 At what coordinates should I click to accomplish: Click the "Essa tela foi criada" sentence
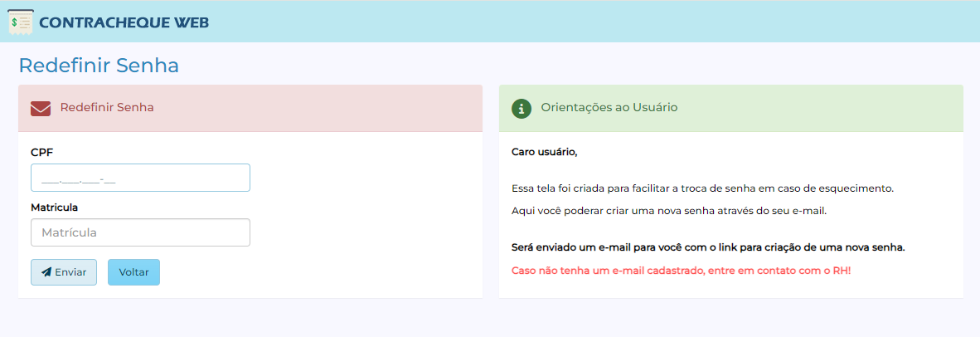click(x=702, y=188)
